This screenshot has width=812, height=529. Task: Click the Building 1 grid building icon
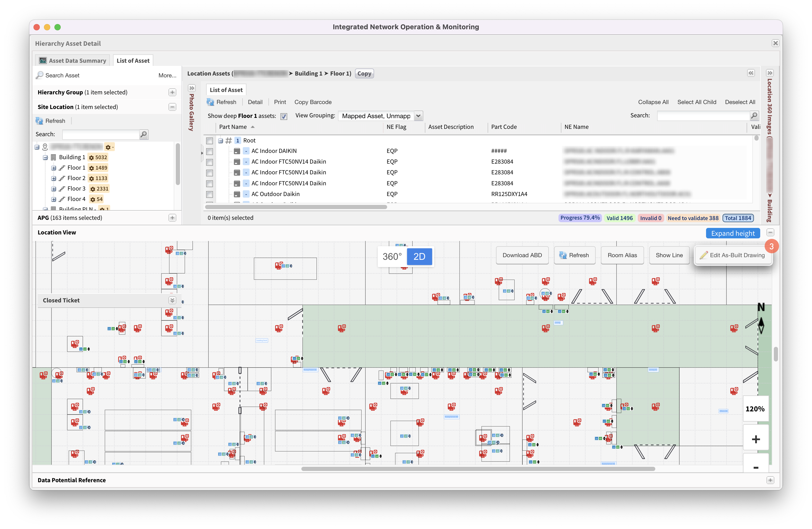(x=53, y=157)
